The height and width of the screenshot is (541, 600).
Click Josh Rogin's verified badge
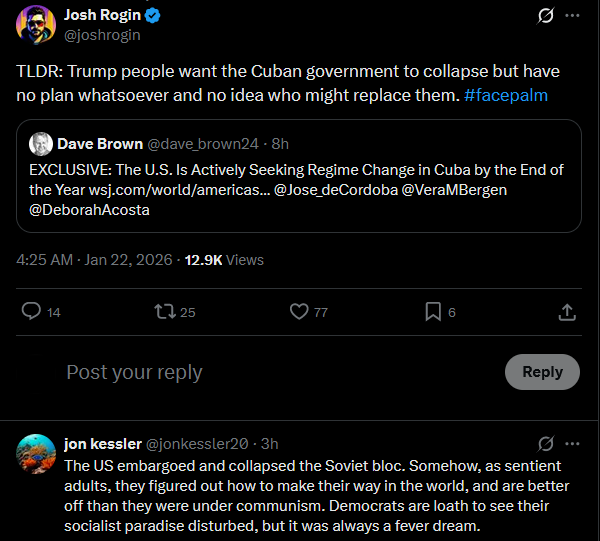coord(155,16)
